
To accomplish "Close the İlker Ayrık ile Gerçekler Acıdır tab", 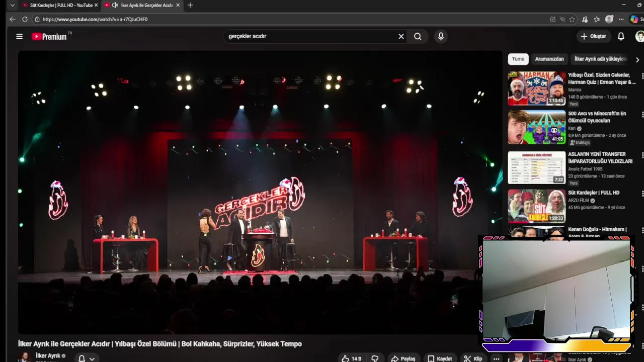I will [x=178, y=5].
